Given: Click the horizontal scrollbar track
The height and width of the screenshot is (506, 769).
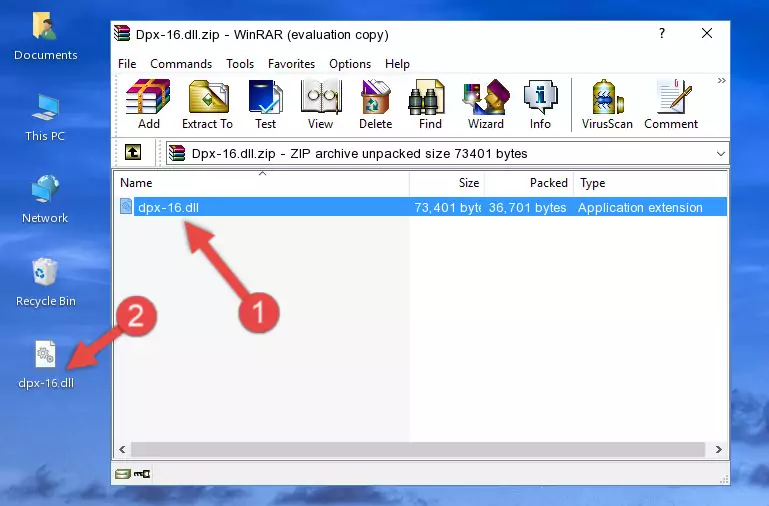Looking at the screenshot, I should (x=418, y=450).
